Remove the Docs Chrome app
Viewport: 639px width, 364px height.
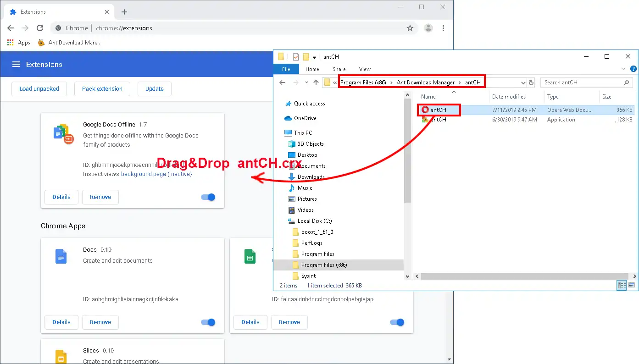point(100,322)
